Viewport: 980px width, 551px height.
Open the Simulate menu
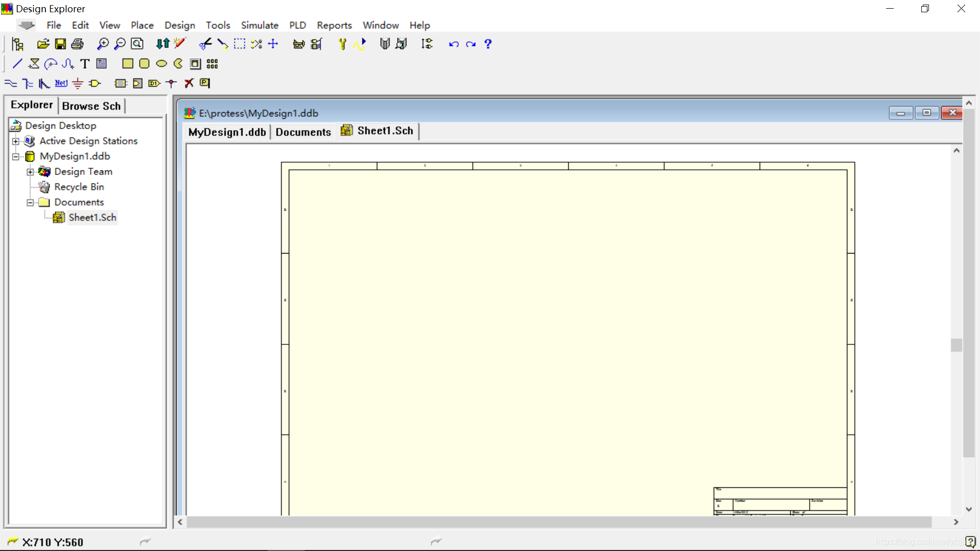point(259,25)
